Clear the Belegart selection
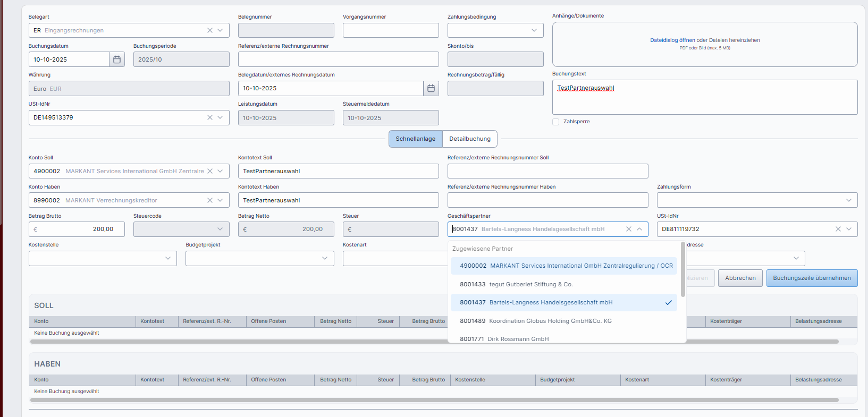This screenshot has width=868, height=417. 210,30
